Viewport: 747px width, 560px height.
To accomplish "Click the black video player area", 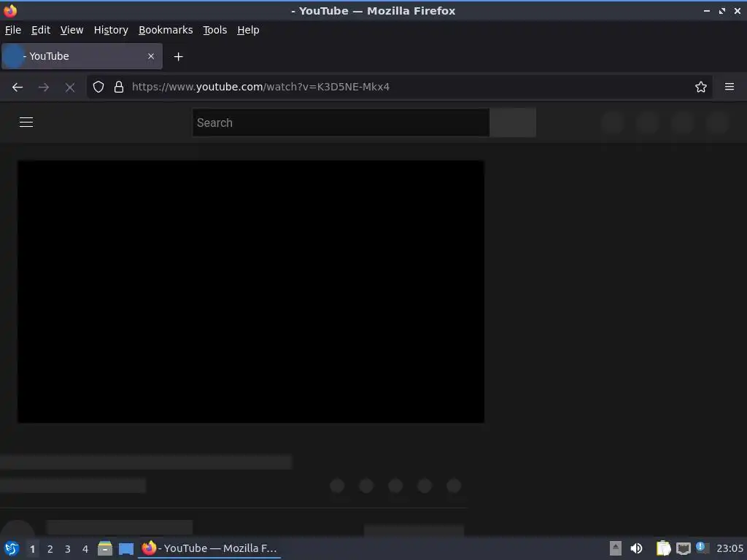I will pos(251,292).
